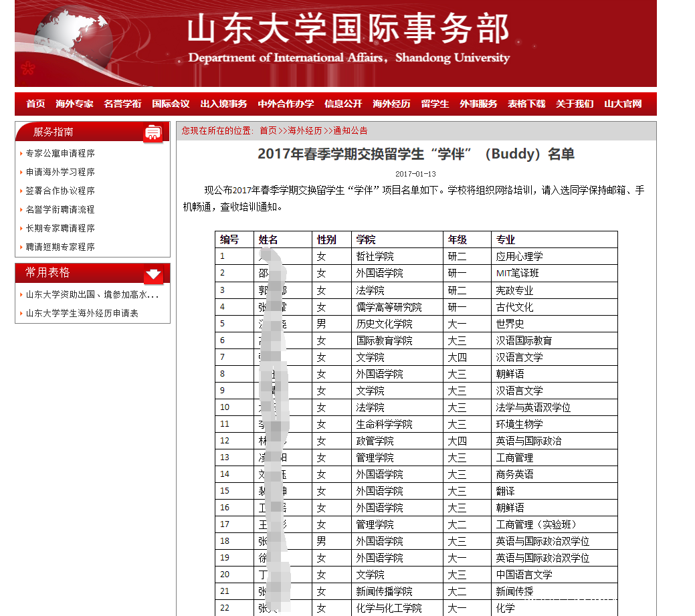Viewport: 695px width, 616px height.
Task: Click 通知公告 in the breadcrumb trail
Action: click(351, 130)
